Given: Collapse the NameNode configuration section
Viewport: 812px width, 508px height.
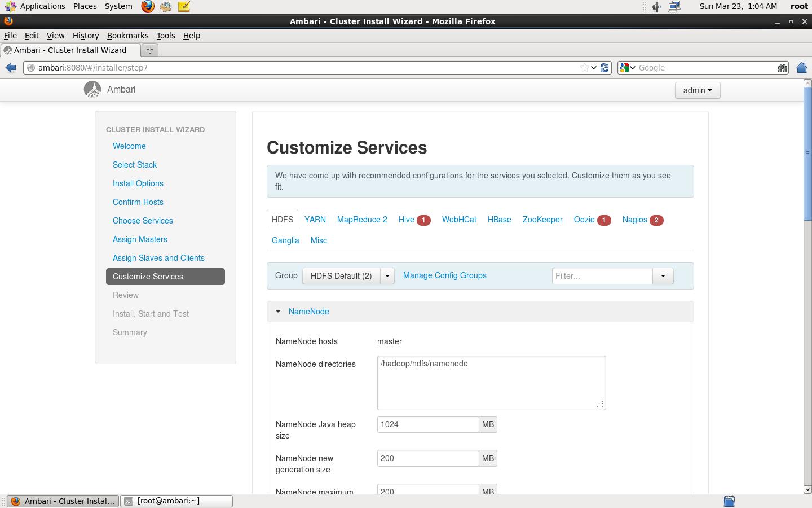Looking at the screenshot, I should click(277, 311).
